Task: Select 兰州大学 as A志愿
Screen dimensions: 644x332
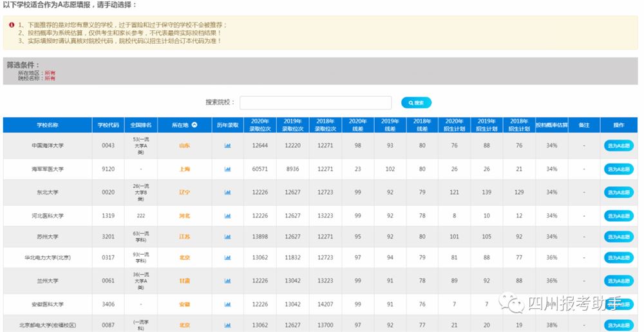Action: pos(618,281)
